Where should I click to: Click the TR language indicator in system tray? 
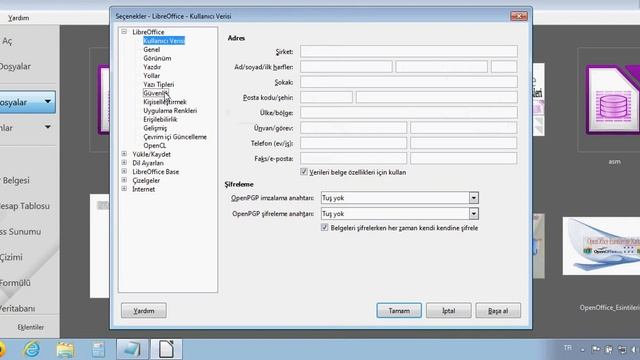pyautogui.click(x=567, y=348)
